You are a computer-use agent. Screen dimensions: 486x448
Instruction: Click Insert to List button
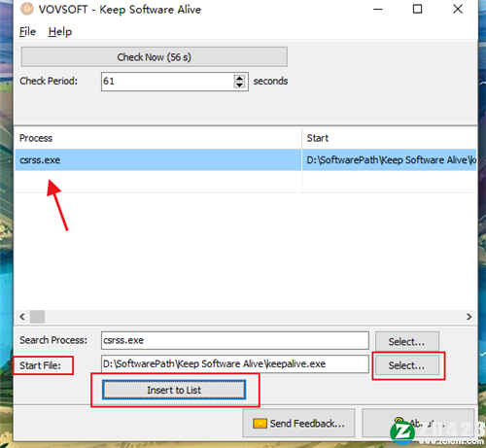click(x=174, y=390)
